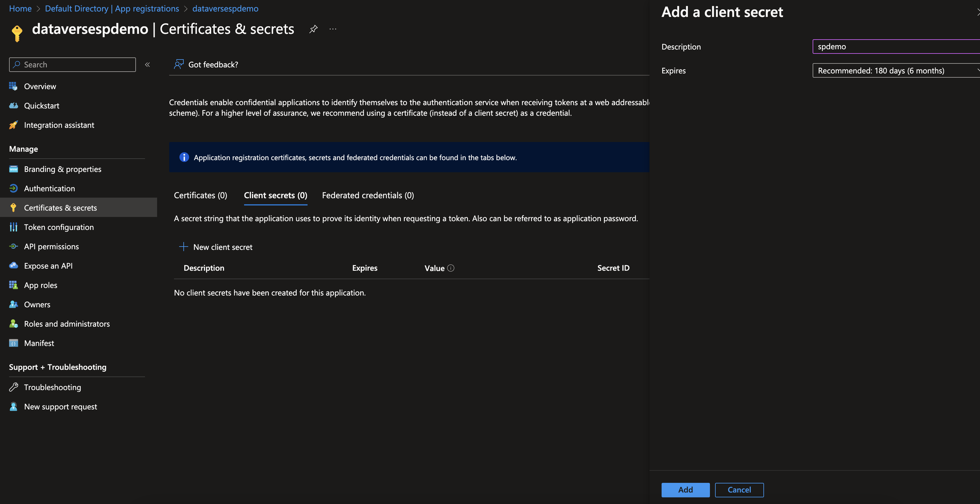Image resolution: width=980 pixels, height=504 pixels.
Task: Click the Got feedback person icon
Action: (179, 64)
